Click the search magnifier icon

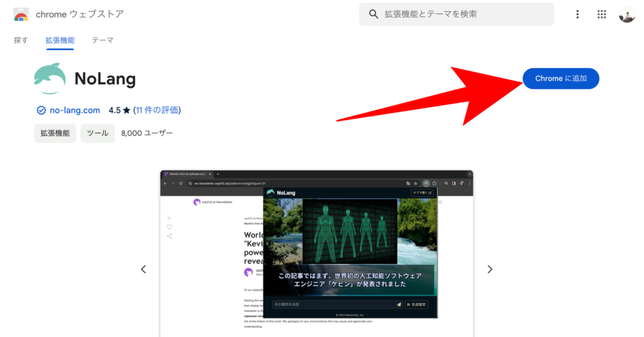374,14
